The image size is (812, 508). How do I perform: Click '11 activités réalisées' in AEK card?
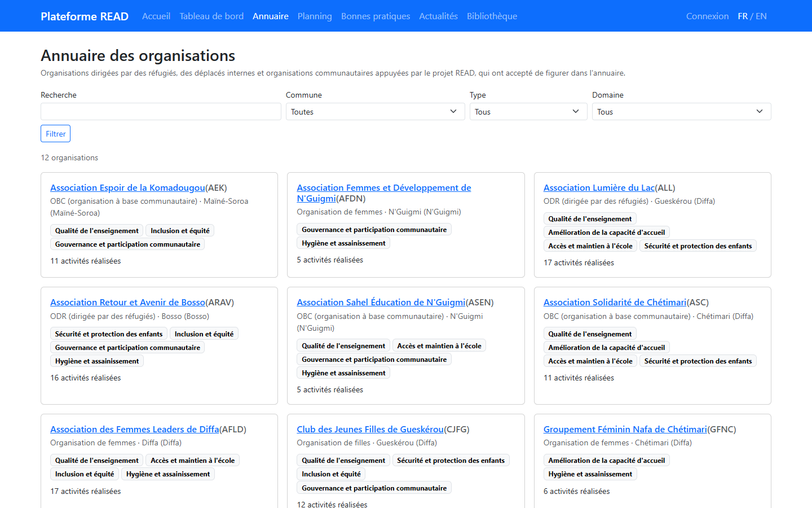point(86,261)
